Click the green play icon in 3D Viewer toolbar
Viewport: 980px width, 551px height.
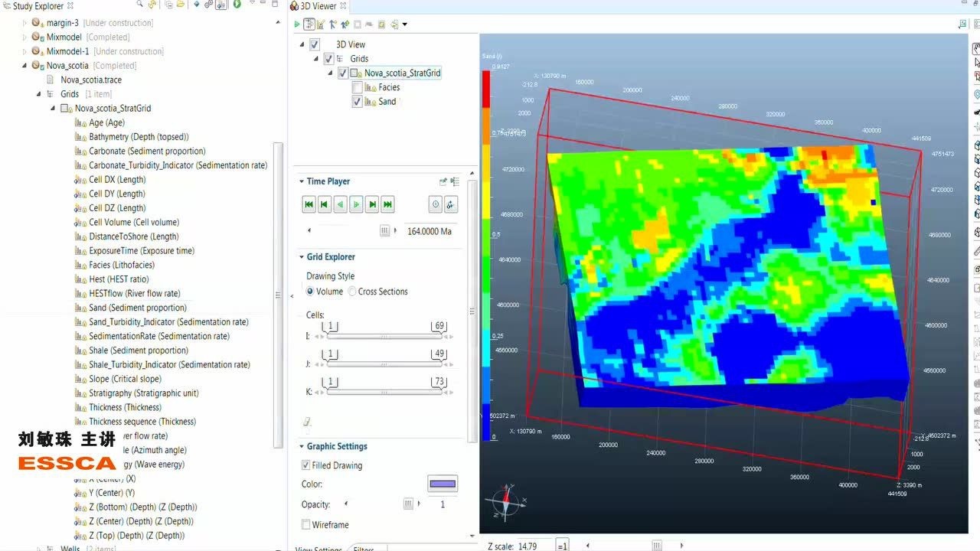(297, 24)
